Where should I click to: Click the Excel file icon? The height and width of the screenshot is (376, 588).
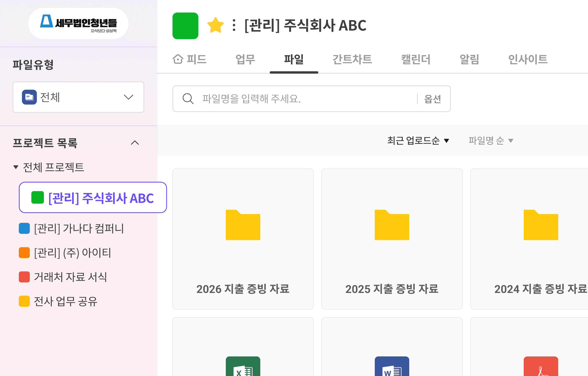pos(243,367)
